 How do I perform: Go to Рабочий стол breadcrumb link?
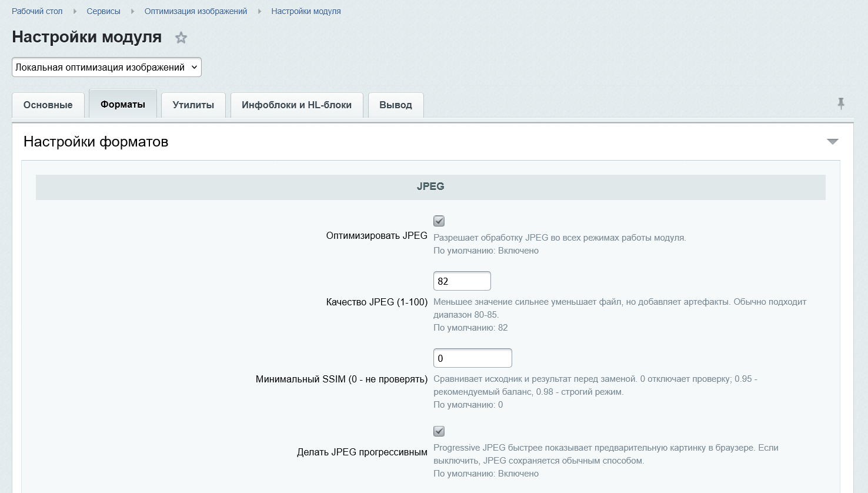point(37,11)
